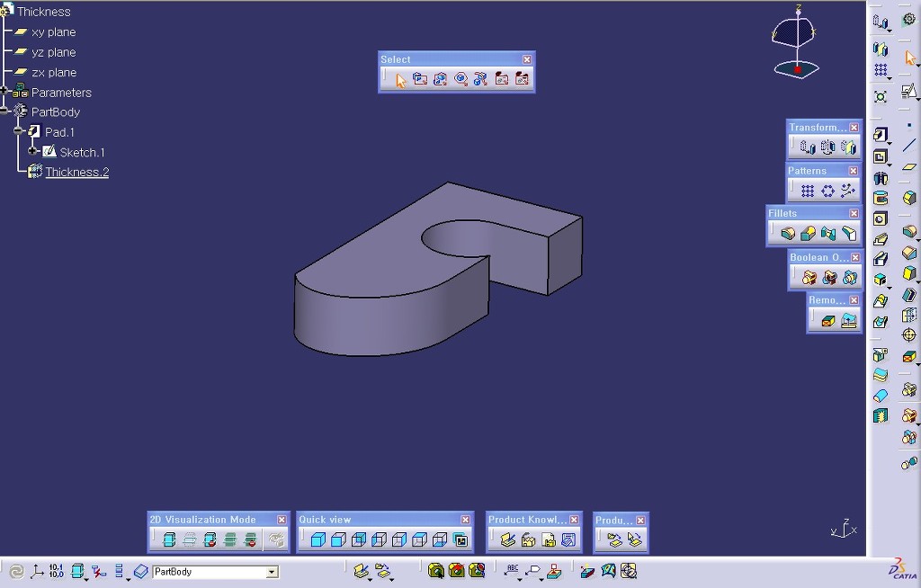Expand the Parameters tree node
This screenshot has width=921, height=588.
[5, 92]
